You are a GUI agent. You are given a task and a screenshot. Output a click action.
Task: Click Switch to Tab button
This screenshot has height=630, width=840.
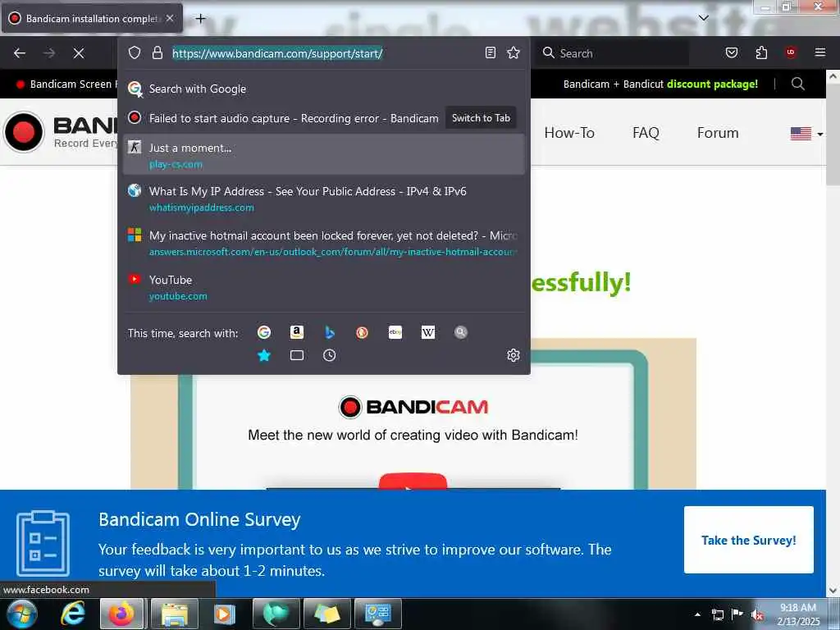[x=481, y=118]
